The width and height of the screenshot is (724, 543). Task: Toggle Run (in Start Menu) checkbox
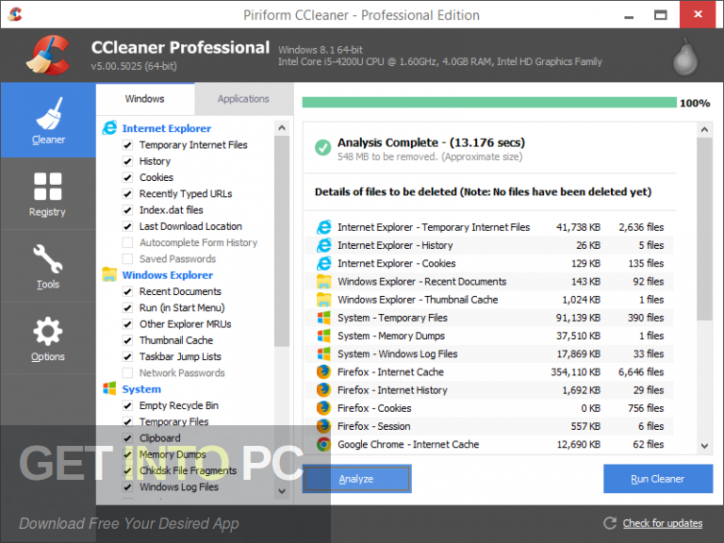(127, 308)
